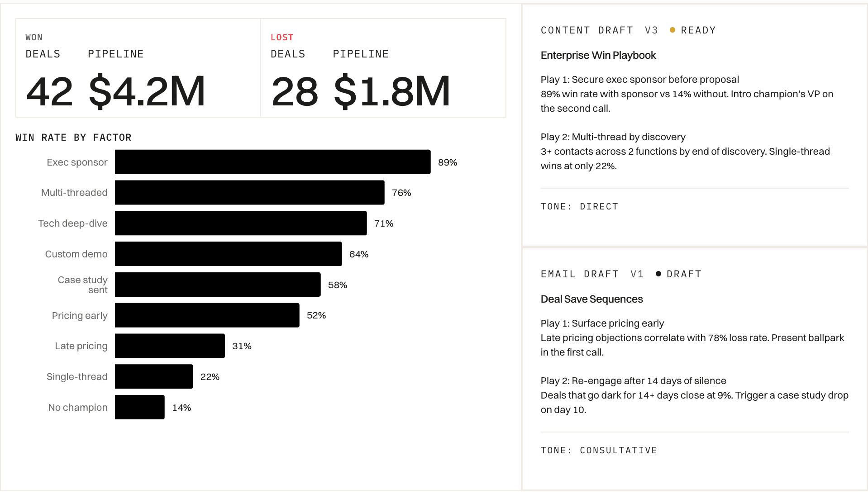Select the Multi-threaded bar
Viewport: 868px width, 494px height.
249,192
